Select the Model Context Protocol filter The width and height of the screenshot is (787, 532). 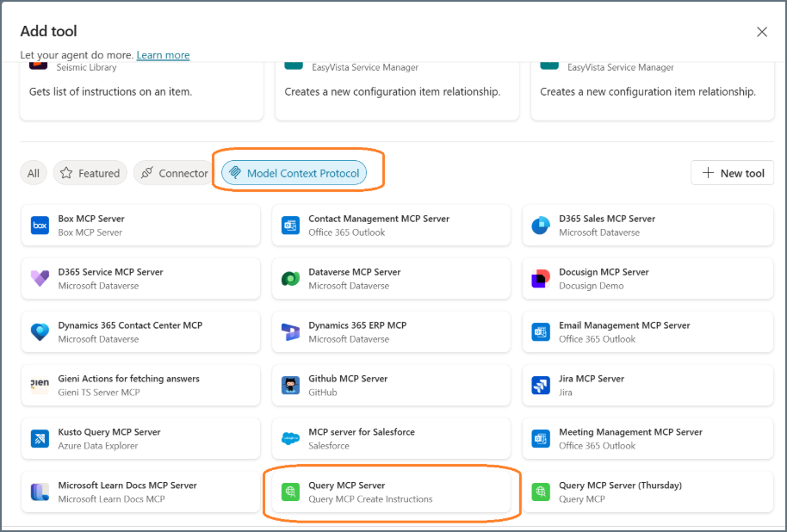pos(294,173)
